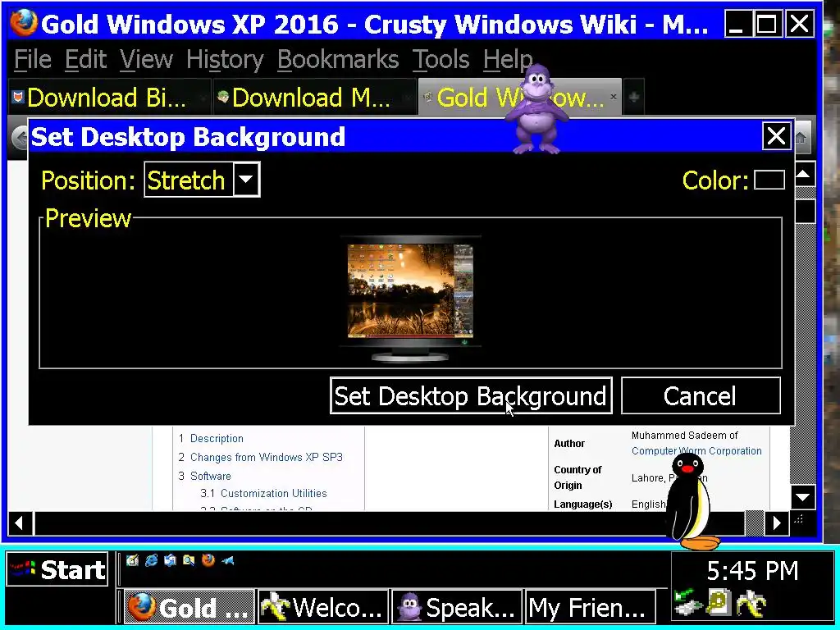Open the Description contents link
This screenshot has height=630, width=840.
point(217,438)
